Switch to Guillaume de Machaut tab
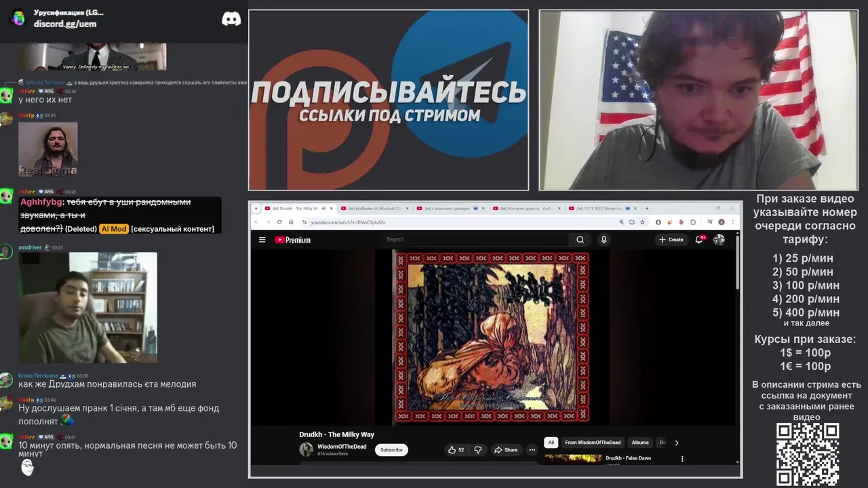Viewport: 868px width, 488px height. click(375, 208)
